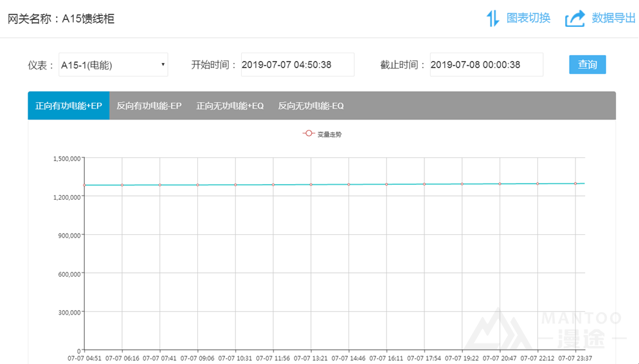Viewport: 639px width, 364px height.
Task: Select the chart data point at 07-07 16:11
Action: [386, 184]
